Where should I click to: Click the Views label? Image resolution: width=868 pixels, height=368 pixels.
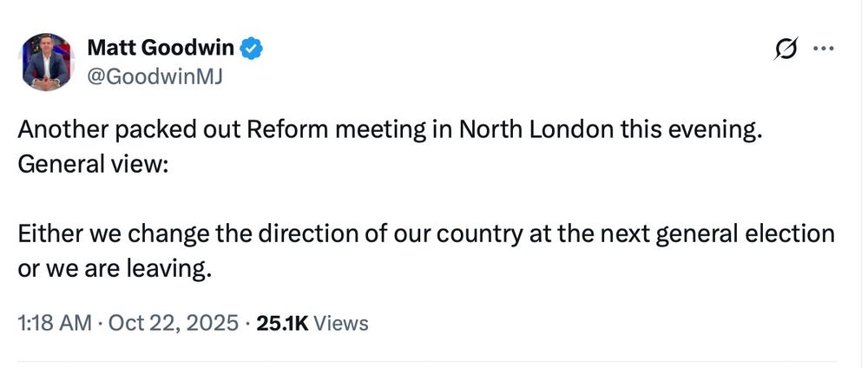click(x=340, y=324)
